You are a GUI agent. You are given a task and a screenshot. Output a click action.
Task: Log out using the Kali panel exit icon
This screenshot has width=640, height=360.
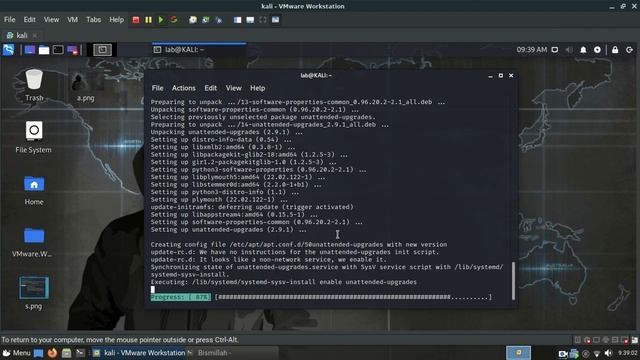(629, 50)
